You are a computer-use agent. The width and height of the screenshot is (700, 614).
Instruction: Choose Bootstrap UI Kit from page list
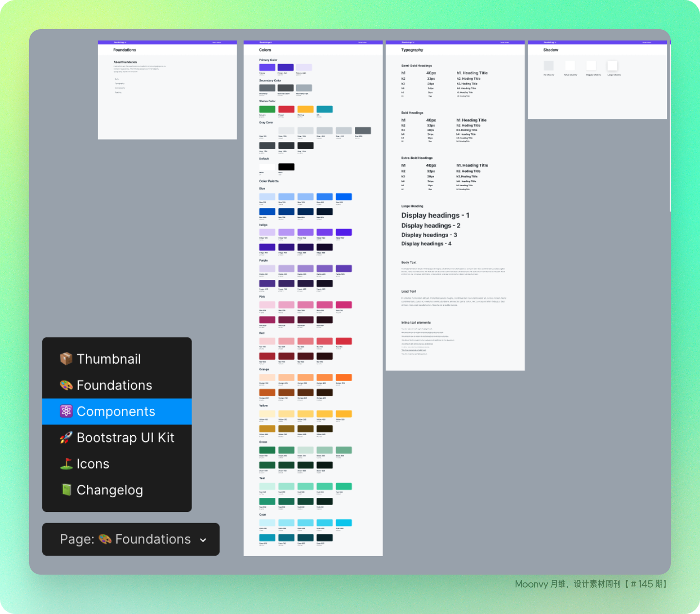(117, 438)
